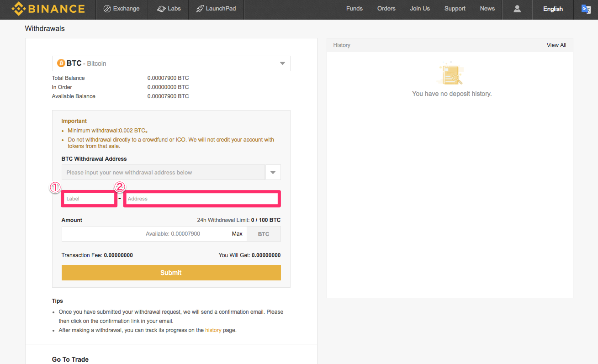Open the Funds menu

click(x=355, y=9)
